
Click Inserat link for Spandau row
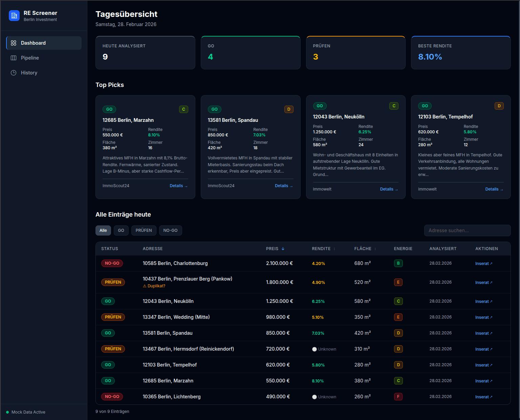point(483,333)
